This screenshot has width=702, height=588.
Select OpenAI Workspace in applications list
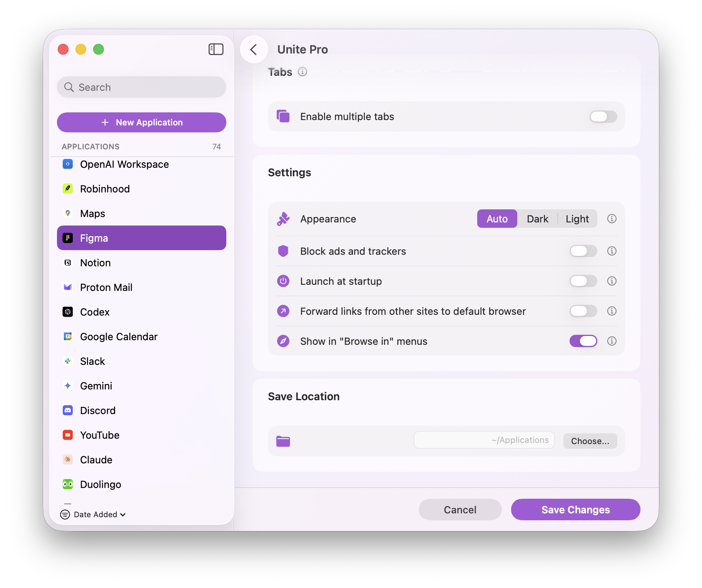click(142, 164)
